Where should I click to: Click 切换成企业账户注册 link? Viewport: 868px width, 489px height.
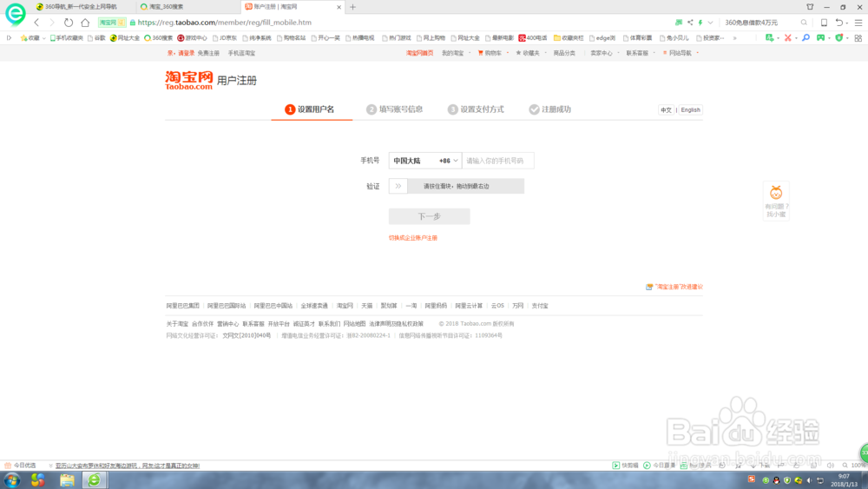click(x=413, y=238)
